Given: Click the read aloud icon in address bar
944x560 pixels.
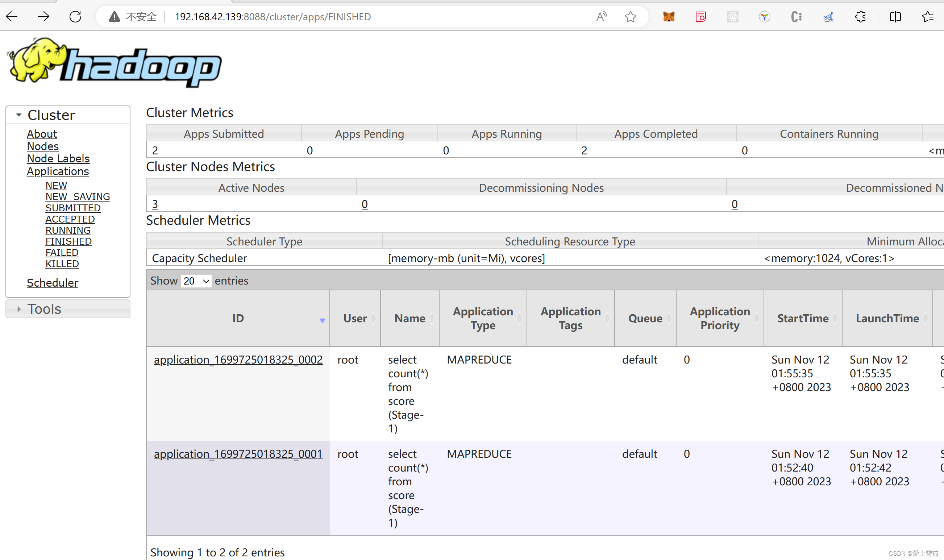Looking at the screenshot, I should (602, 17).
